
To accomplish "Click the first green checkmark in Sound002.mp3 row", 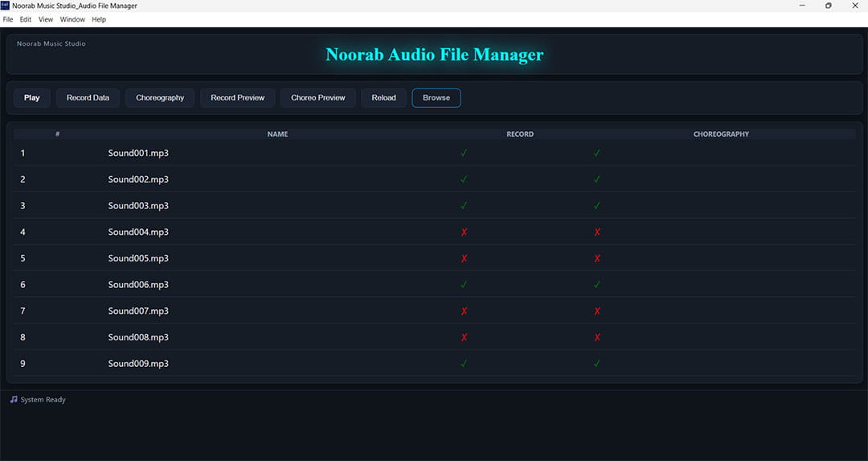I will tap(464, 179).
